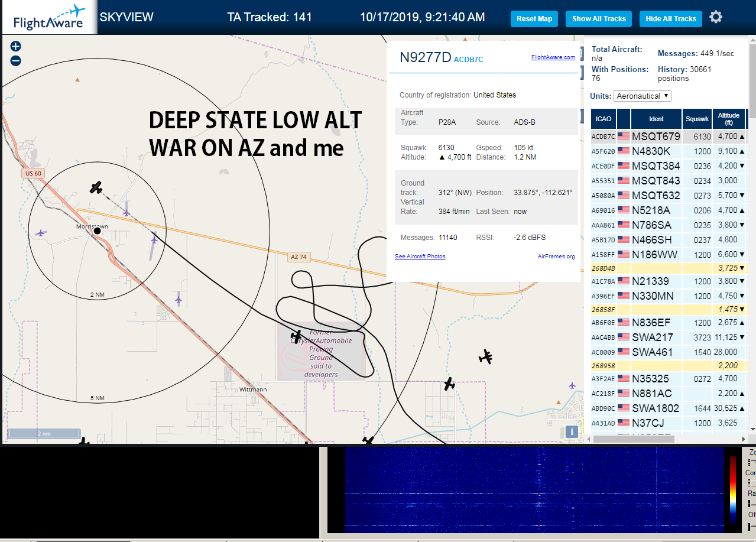Zoom out the map with minus icon
Image resolution: width=756 pixels, height=542 pixels.
16,60
